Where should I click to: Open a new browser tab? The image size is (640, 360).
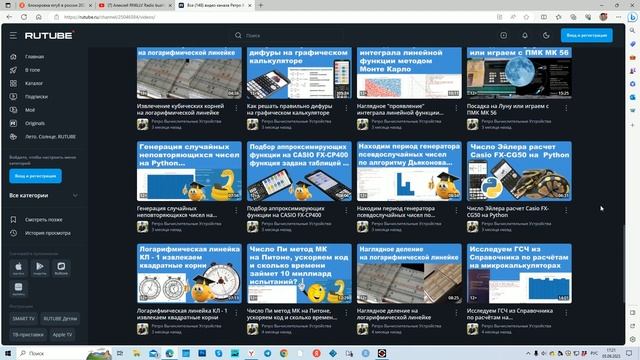coord(261,5)
